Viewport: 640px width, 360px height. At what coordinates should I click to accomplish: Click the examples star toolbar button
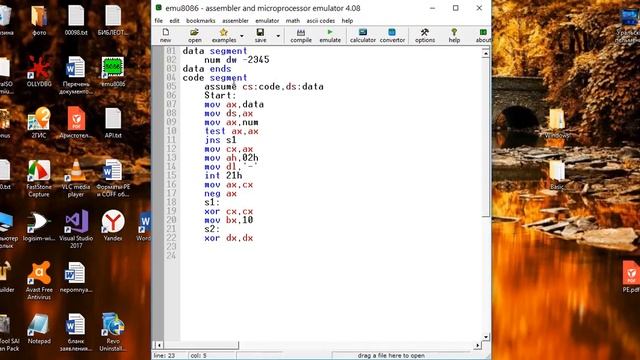click(x=224, y=36)
